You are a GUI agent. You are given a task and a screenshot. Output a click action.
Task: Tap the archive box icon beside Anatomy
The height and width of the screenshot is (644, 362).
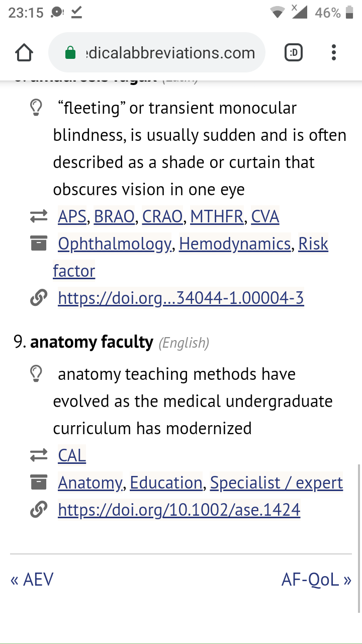(38, 483)
